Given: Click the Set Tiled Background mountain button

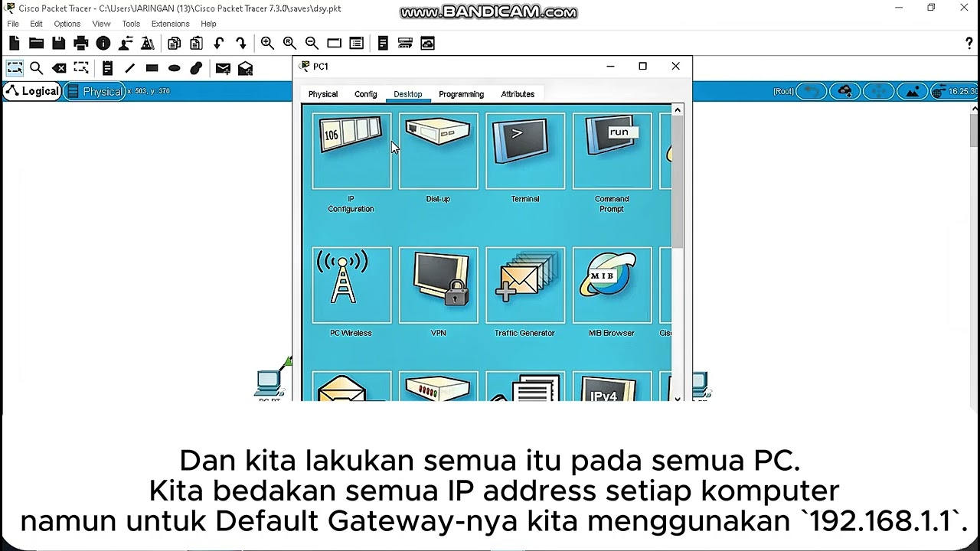Looking at the screenshot, I should 913,91.
